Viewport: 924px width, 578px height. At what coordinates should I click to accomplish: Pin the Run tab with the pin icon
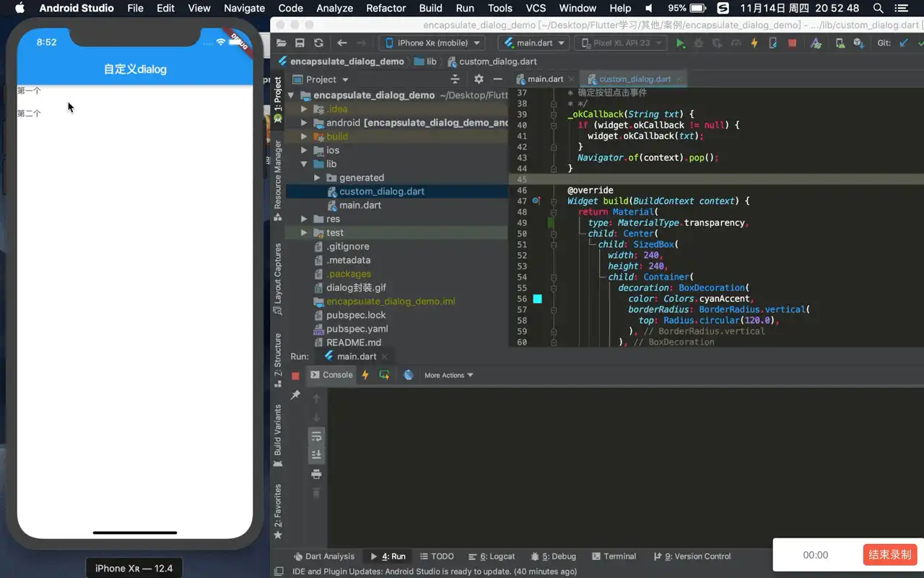click(295, 395)
